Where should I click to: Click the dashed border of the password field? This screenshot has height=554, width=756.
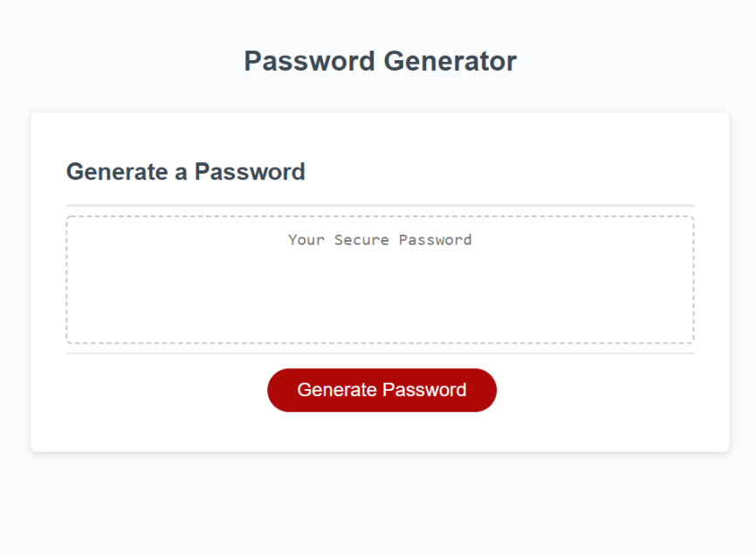pos(380,215)
